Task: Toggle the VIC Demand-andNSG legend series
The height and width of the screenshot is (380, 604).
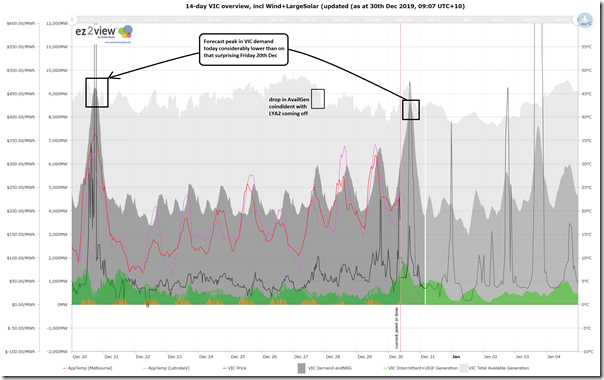Action: pos(325,368)
